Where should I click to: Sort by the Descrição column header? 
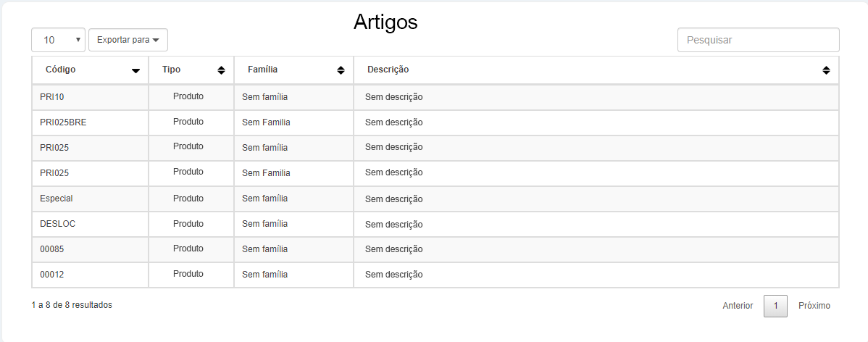click(388, 70)
